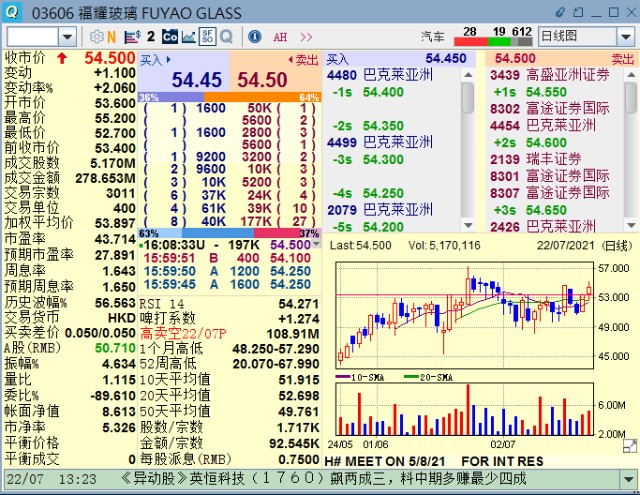This screenshot has width=640, height=495.
Task: Click the 15:59:45 A 1600 trade row
Action: 227,284
